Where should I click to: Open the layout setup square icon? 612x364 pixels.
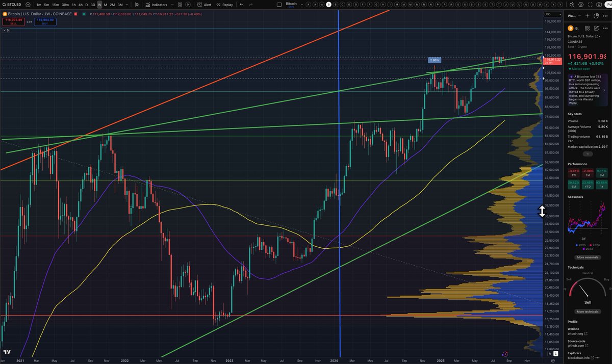point(279,5)
